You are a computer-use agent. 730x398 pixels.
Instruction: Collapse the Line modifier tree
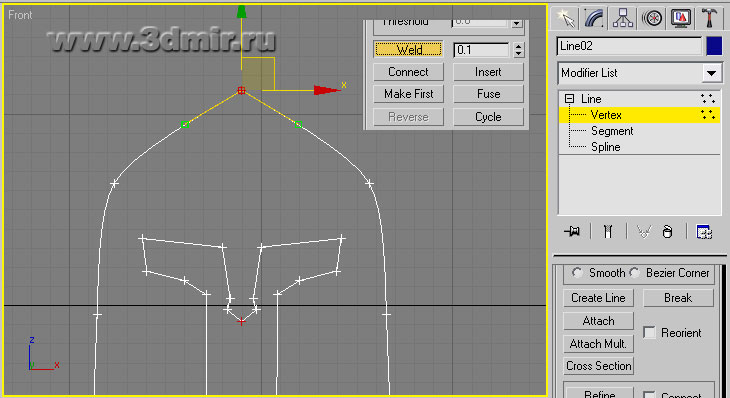tap(569, 99)
